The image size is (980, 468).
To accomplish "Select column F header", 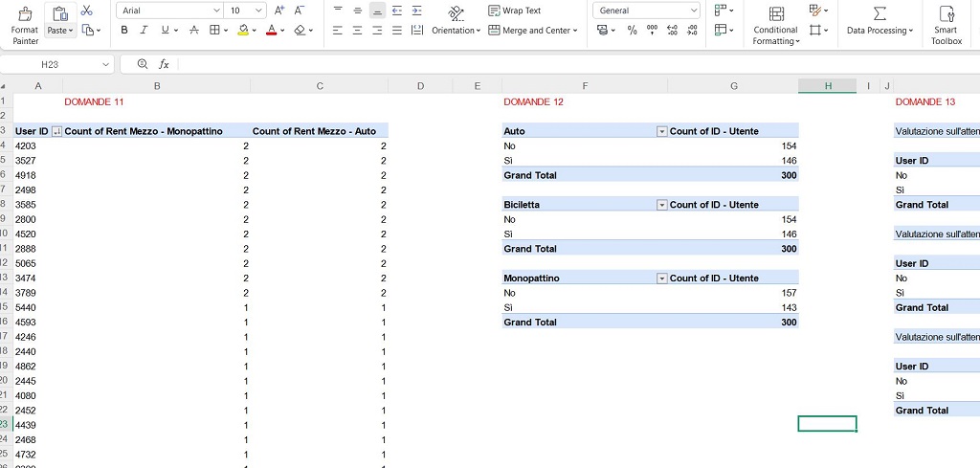I will click(x=585, y=86).
